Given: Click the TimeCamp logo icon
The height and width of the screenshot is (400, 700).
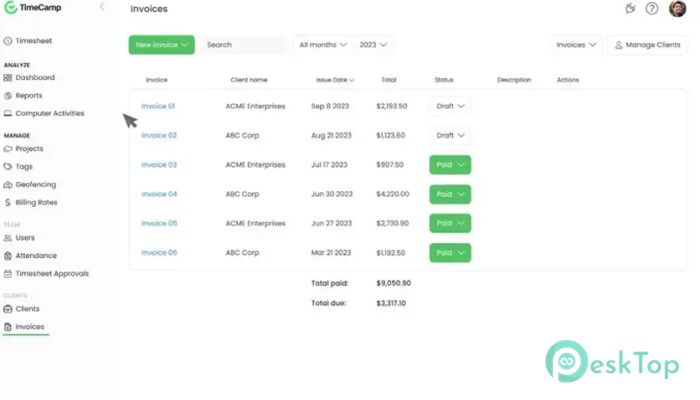Looking at the screenshot, I should [10, 8].
